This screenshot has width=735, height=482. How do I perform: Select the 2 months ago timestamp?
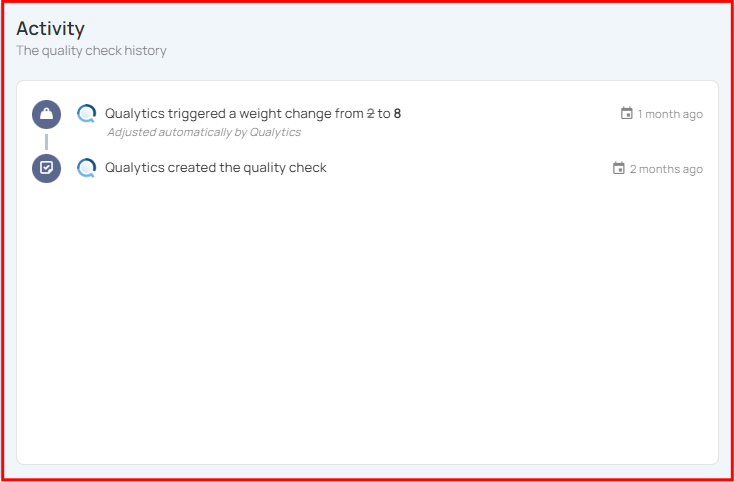pyautogui.click(x=666, y=169)
